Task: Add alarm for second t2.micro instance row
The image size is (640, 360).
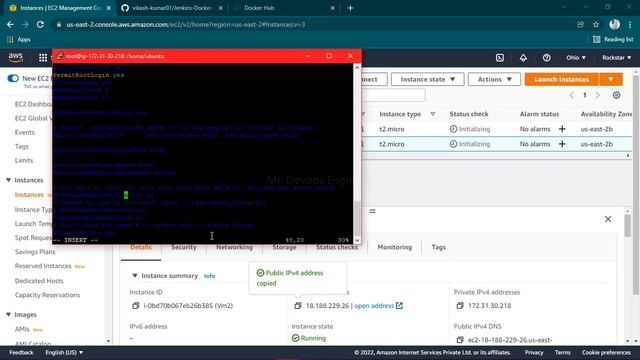Action: pos(562,144)
